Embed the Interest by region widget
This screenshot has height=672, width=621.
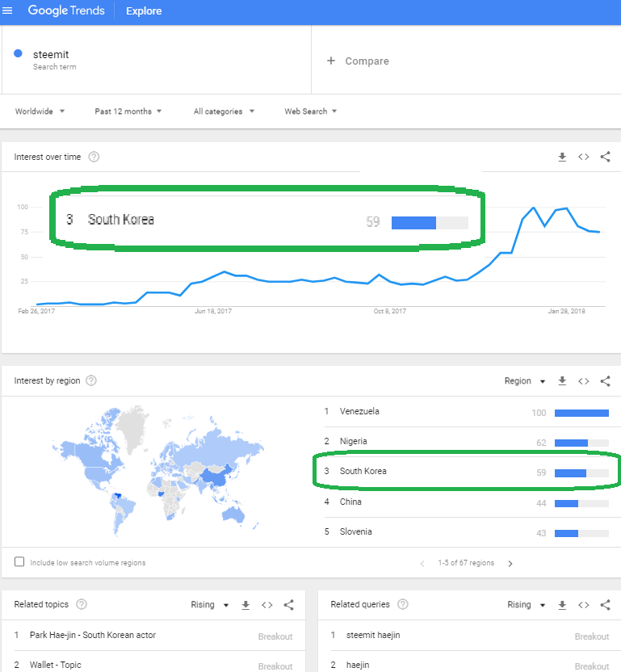584,381
